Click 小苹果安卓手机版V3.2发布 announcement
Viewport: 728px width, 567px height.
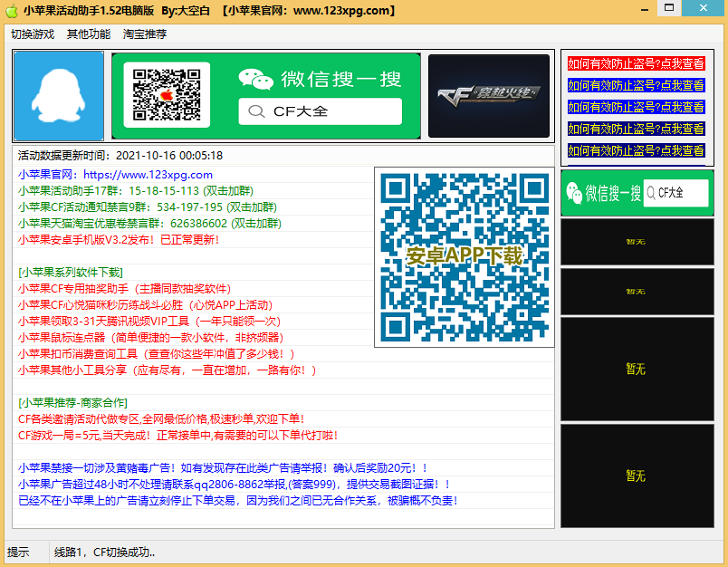[119, 240]
